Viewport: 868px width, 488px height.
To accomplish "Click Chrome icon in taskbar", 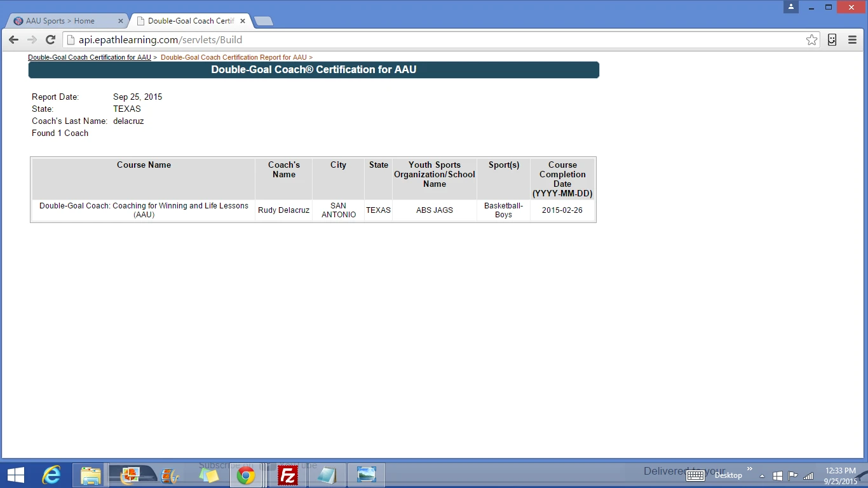I will (246, 475).
